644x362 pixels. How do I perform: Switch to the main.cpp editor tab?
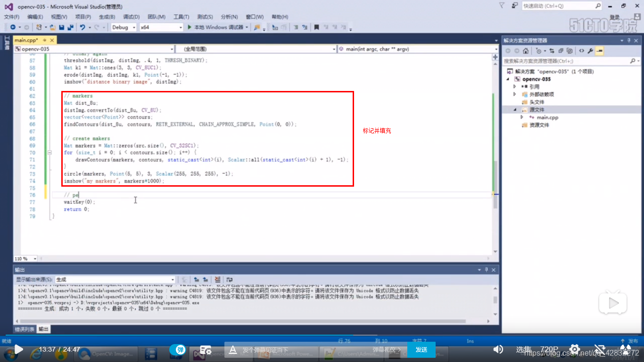pos(26,40)
